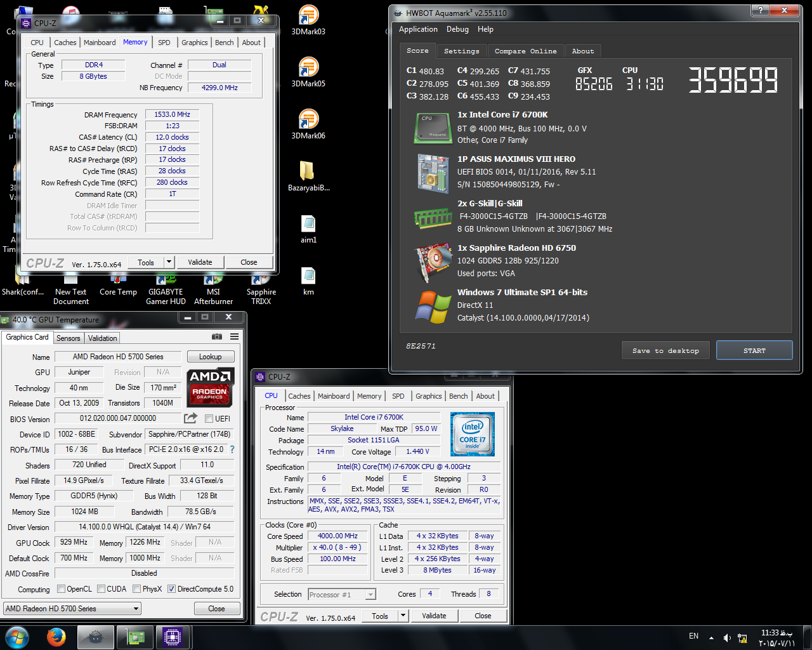Click the EN language indicator in taskbar

click(693, 636)
